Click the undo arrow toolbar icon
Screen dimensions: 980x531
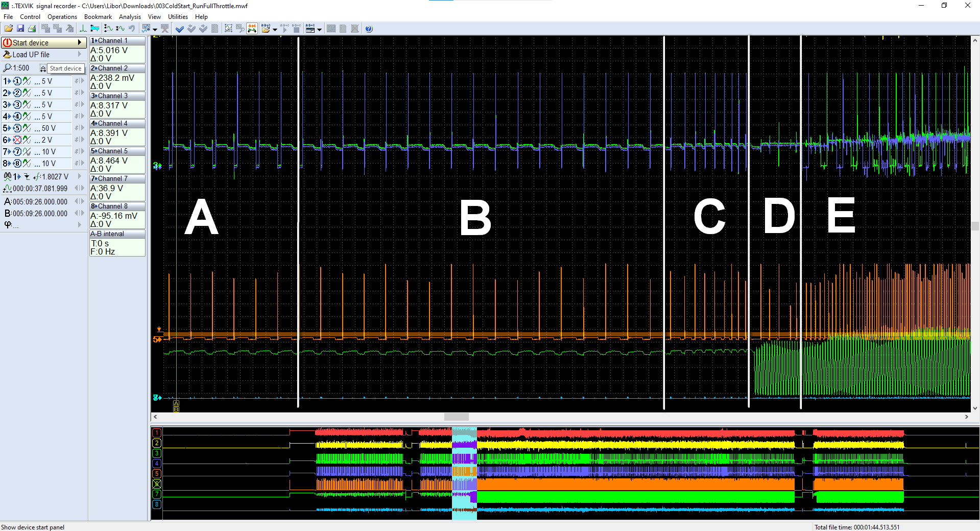click(x=132, y=29)
